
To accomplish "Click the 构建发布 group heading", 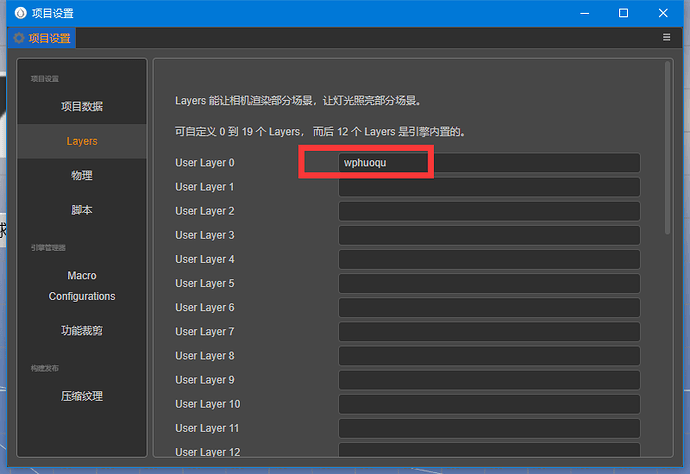I will pyautogui.click(x=44, y=368).
